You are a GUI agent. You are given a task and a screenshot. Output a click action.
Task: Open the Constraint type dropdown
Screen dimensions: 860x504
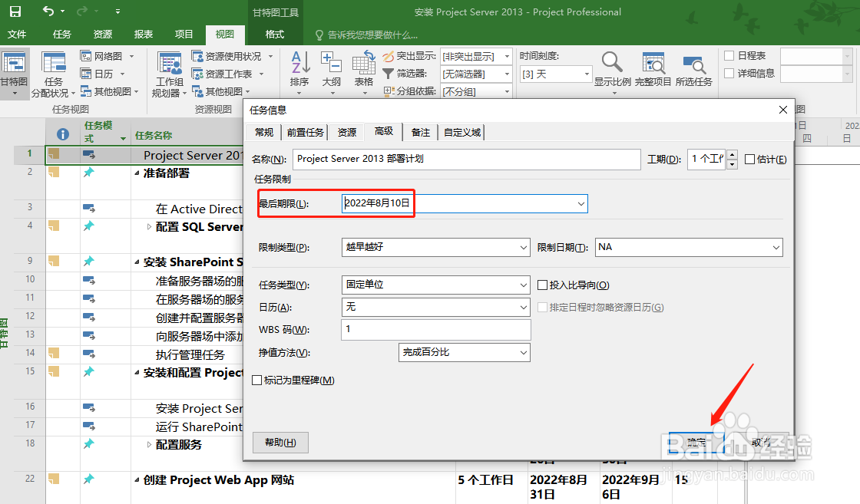pos(523,248)
